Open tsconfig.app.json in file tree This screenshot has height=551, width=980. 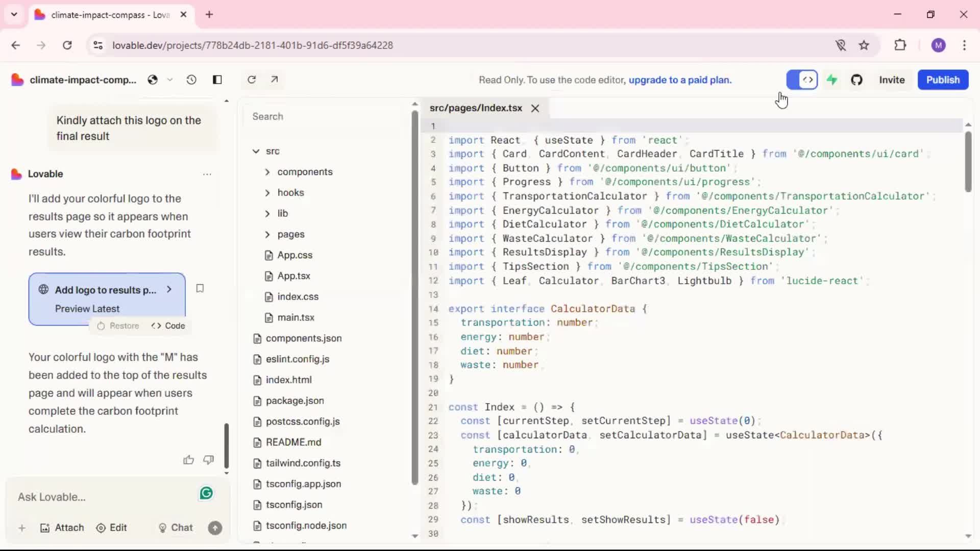[x=297, y=484]
